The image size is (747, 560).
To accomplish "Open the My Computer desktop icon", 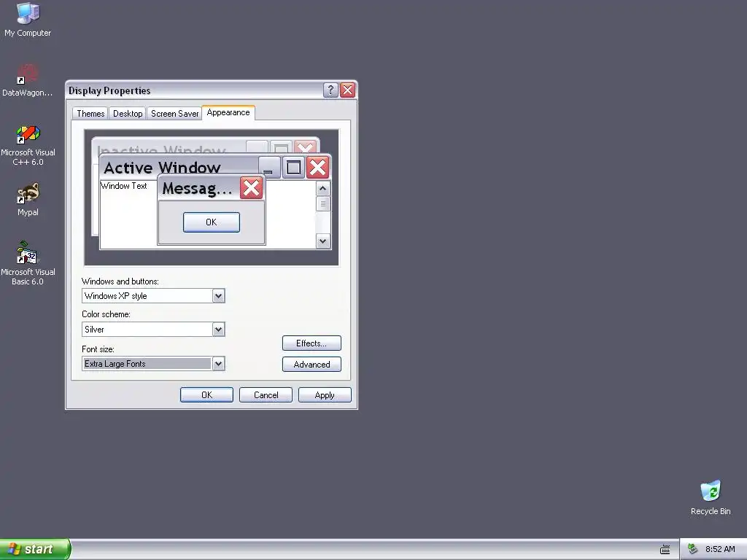I will coord(28,20).
